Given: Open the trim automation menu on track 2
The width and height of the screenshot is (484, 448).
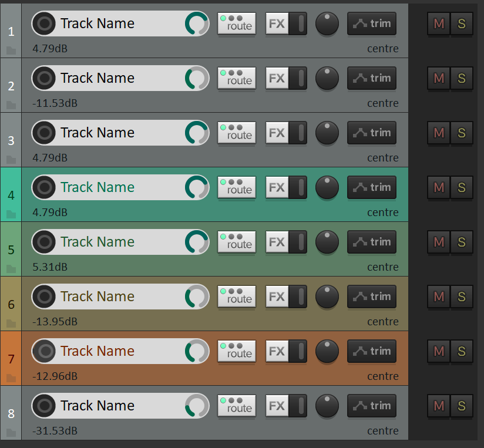Looking at the screenshot, I should click(x=372, y=78).
